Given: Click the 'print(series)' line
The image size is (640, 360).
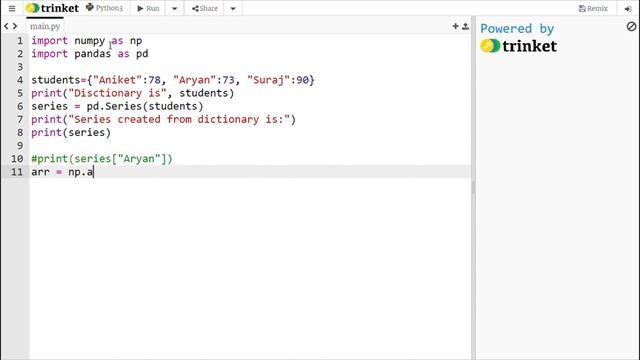Looking at the screenshot, I should pos(71,132).
